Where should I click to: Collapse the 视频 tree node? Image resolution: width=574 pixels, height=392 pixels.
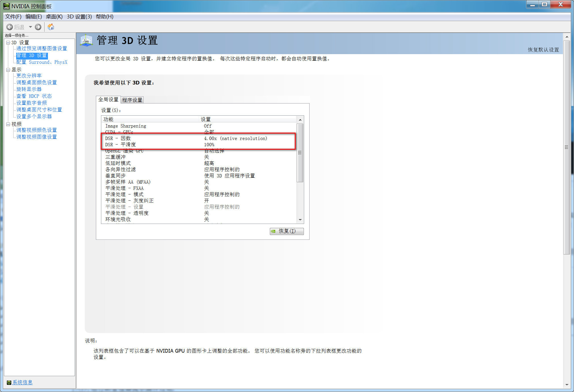pos(8,124)
